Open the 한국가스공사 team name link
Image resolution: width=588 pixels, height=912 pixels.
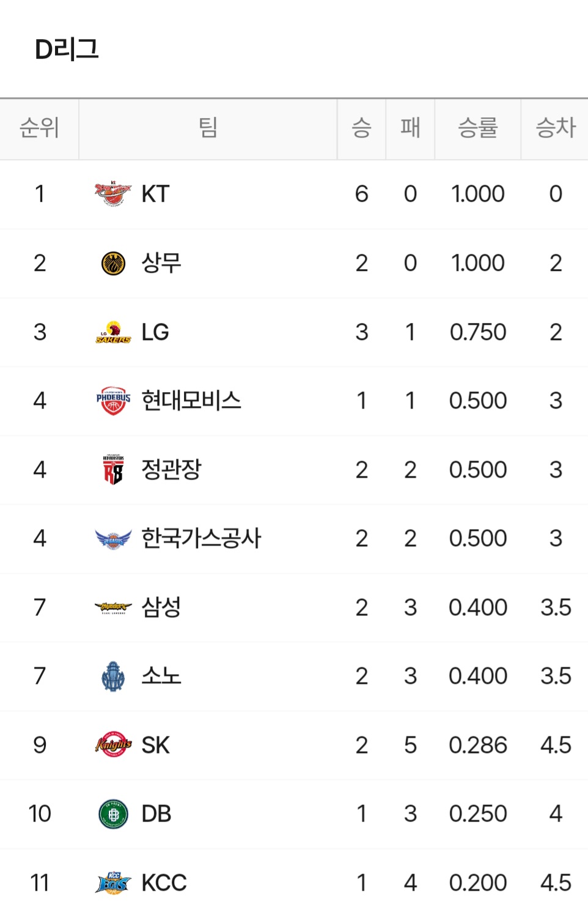point(201,539)
